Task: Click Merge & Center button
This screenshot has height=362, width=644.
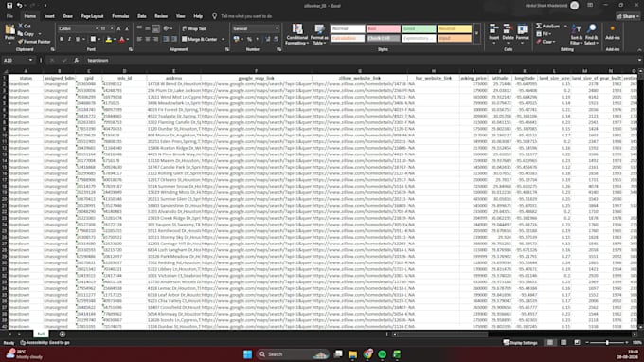Action: pos(200,39)
